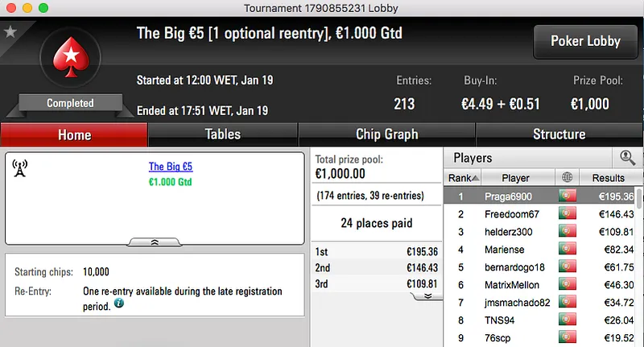Switch to the Tables tab
644x347 pixels.
tap(222, 134)
